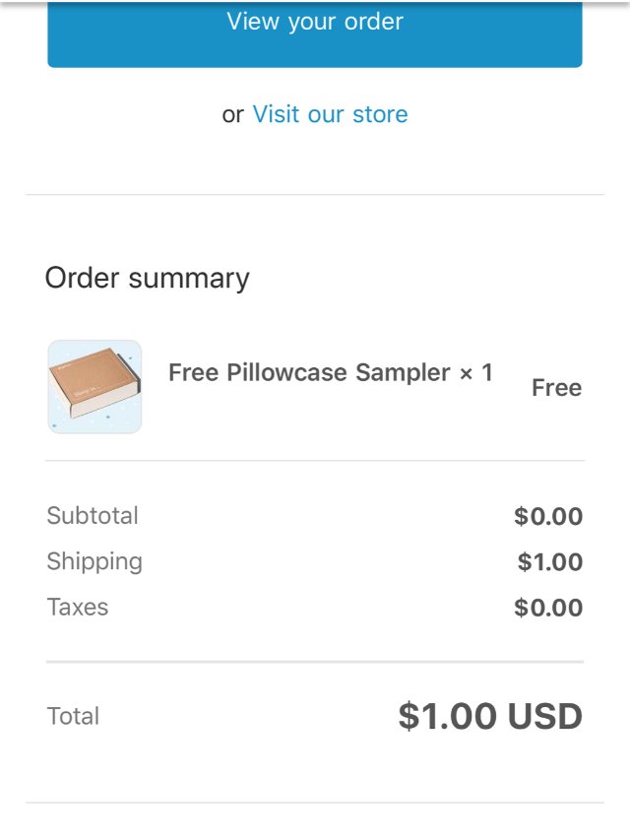Open the Visit our store link
This screenshot has width=630, height=840.
(330, 114)
